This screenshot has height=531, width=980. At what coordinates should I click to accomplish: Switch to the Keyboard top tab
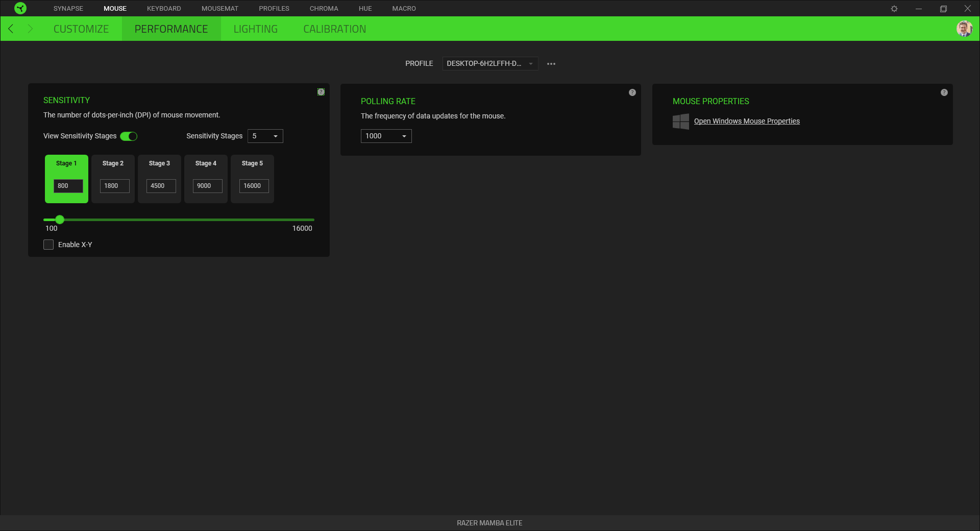(x=164, y=9)
